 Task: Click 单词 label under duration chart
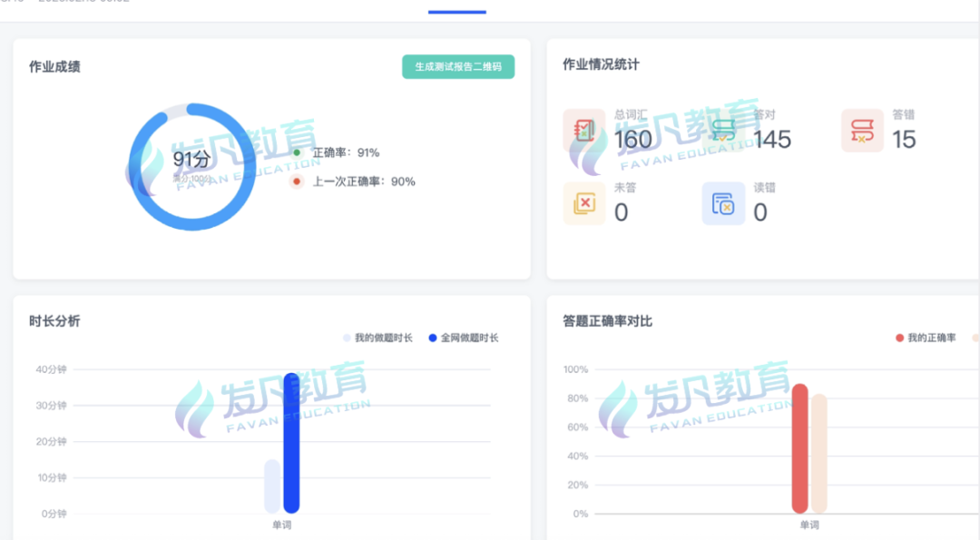[282, 525]
